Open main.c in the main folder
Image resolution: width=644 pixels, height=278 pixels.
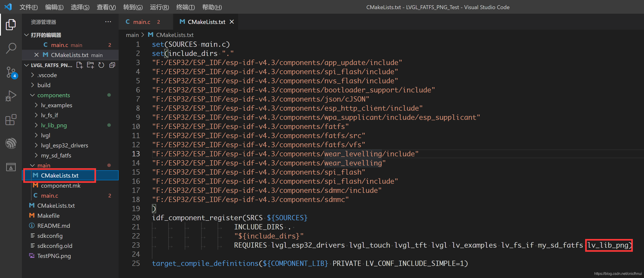tap(70, 195)
